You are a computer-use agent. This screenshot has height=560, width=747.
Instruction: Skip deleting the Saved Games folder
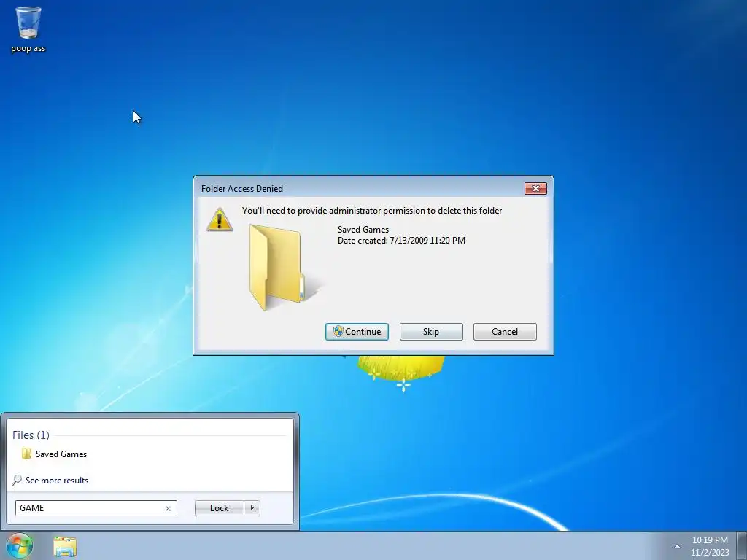pos(431,332)
